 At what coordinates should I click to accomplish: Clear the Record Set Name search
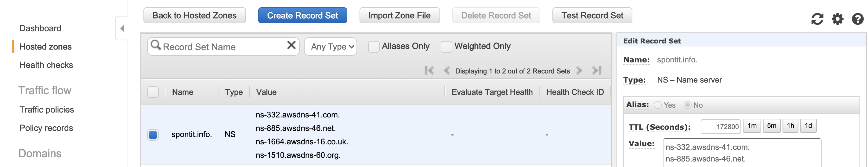click(x=291, y=45)
